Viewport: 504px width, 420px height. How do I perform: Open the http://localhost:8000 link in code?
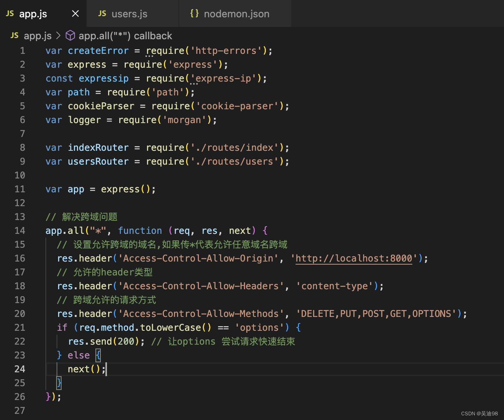354,258
